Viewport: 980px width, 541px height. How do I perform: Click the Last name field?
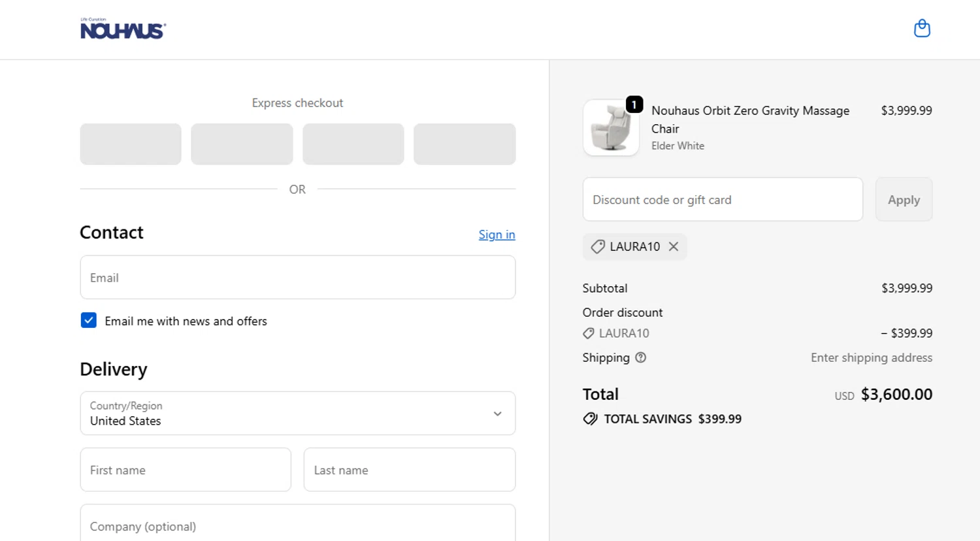pos(410,469)
